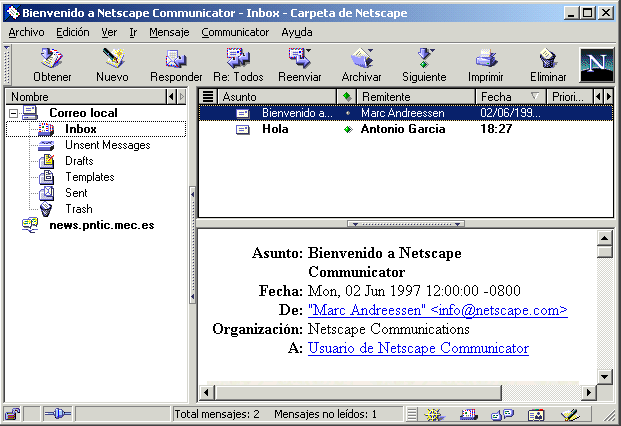Open the Ir menu
The height and width of the screenshot is (426, 621).
133,32
